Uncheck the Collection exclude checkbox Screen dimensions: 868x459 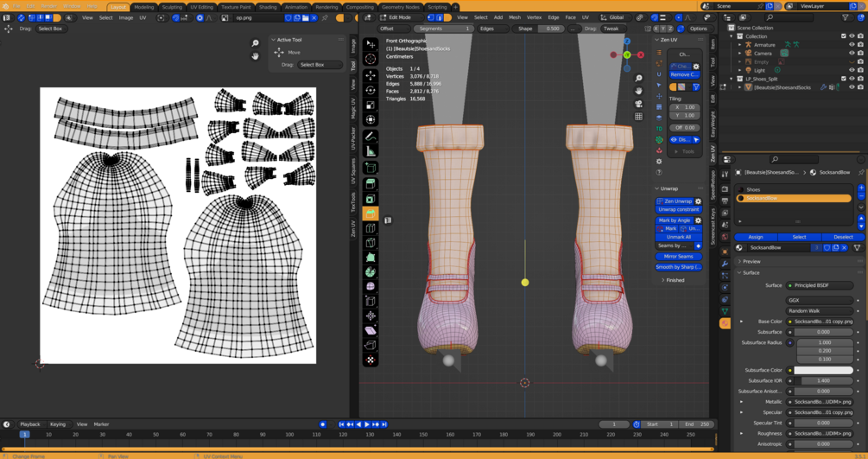coord(844,36)
